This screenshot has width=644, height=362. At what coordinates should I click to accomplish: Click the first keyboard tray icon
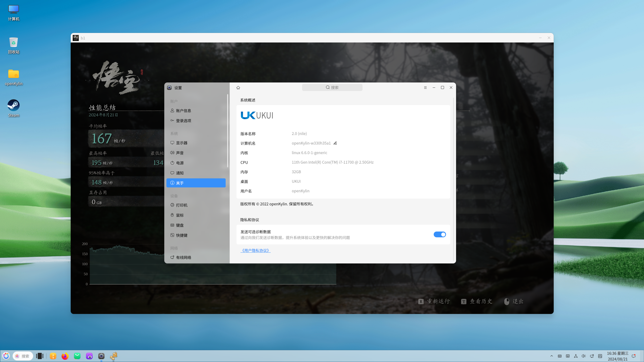[560, 356]
